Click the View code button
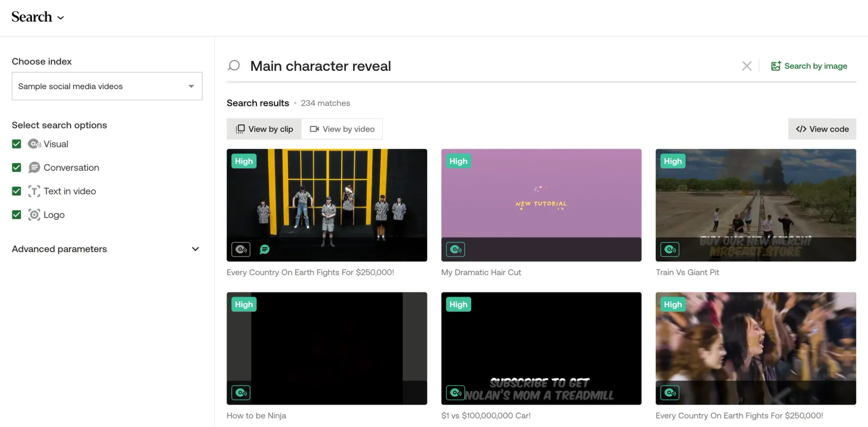This screenshot has width=868, height=427. [x=822, y=129]
